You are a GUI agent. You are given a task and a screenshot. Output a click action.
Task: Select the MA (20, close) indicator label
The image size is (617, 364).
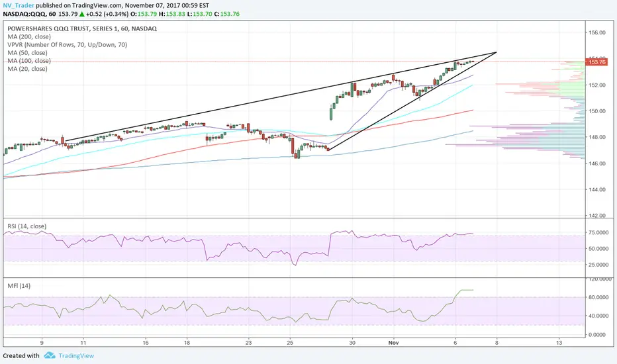coord(28,68)
